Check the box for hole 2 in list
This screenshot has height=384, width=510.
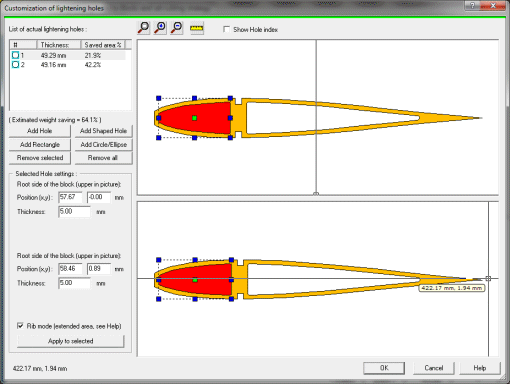15,64
